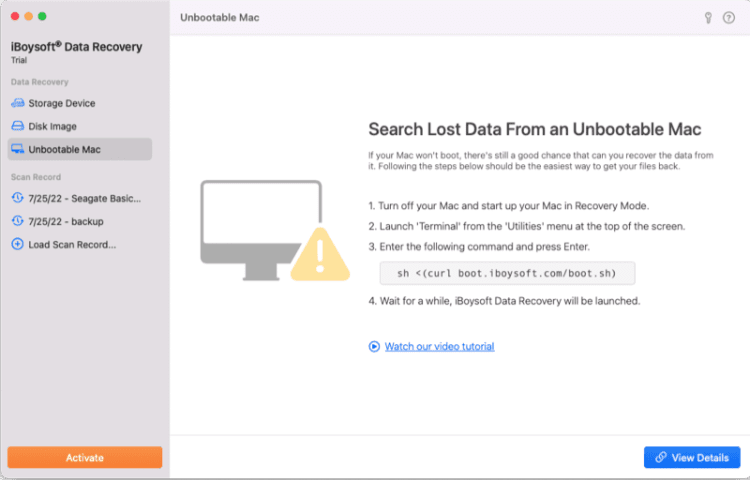Open the 7/25/22 backup scan record
The image size is (750, 480).
66,221
